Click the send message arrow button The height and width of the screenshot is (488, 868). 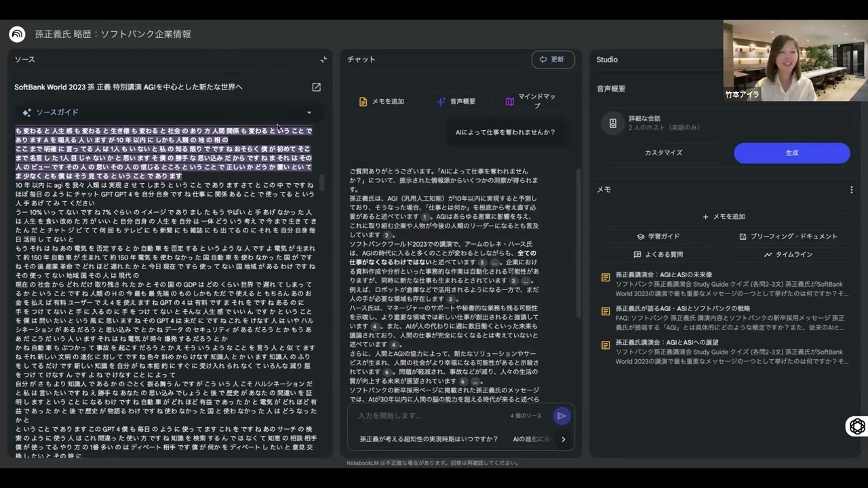pyautogui.click(x=561, y=415)
